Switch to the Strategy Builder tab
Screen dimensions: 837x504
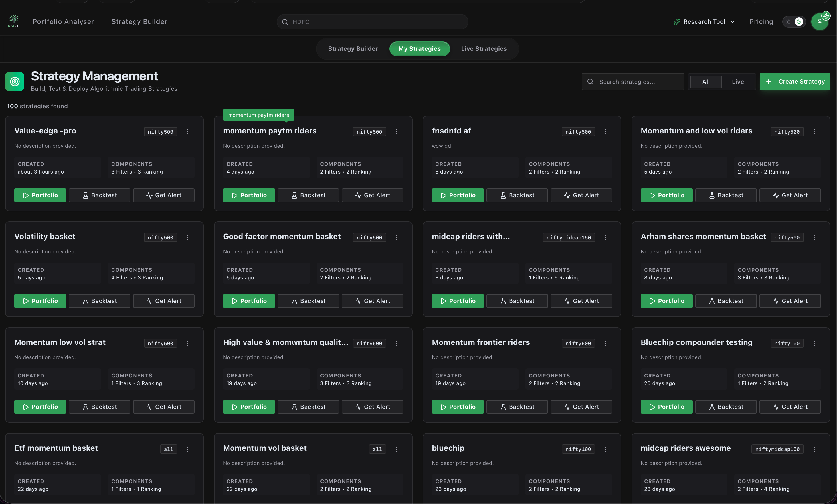(353, 48)
